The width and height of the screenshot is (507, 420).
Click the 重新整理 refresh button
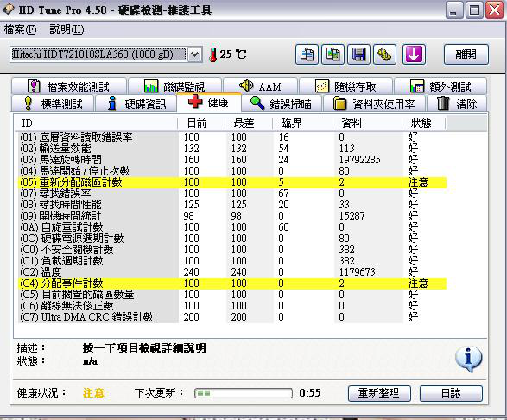(x=379, y=393)
